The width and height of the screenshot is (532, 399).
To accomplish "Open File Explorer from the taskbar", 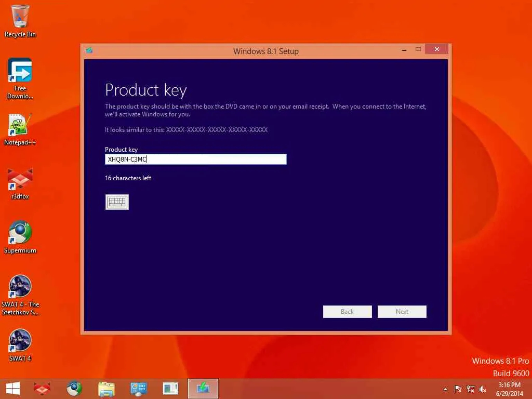I will pyautogui.click(x=107, y=389).
